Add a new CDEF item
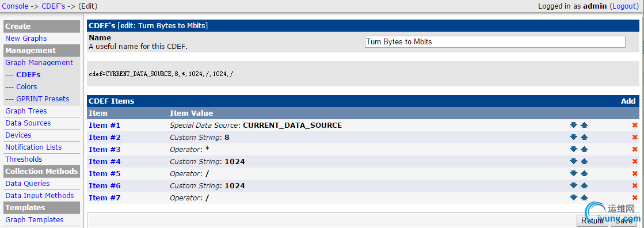The image size is (644, 228). (x=628, y=101)
